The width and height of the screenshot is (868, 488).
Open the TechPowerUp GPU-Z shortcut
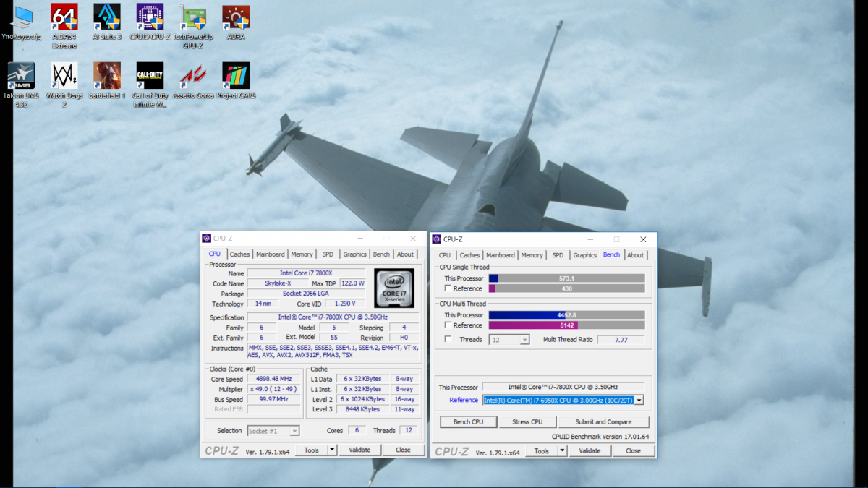point(192,26)
